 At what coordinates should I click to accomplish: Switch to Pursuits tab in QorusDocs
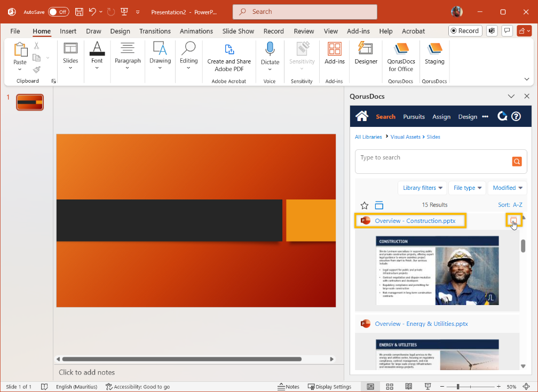click(x=414, y=117)
